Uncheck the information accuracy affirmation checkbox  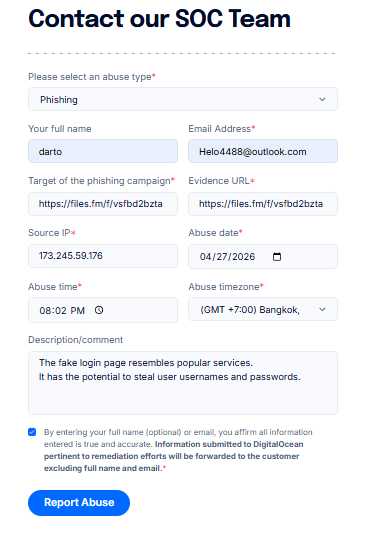32,432
